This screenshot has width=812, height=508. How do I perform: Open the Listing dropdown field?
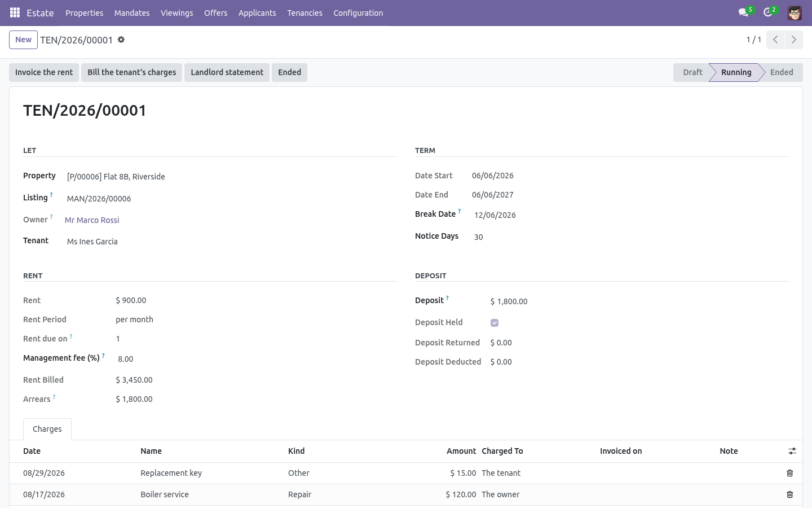(x=230, y=199)
